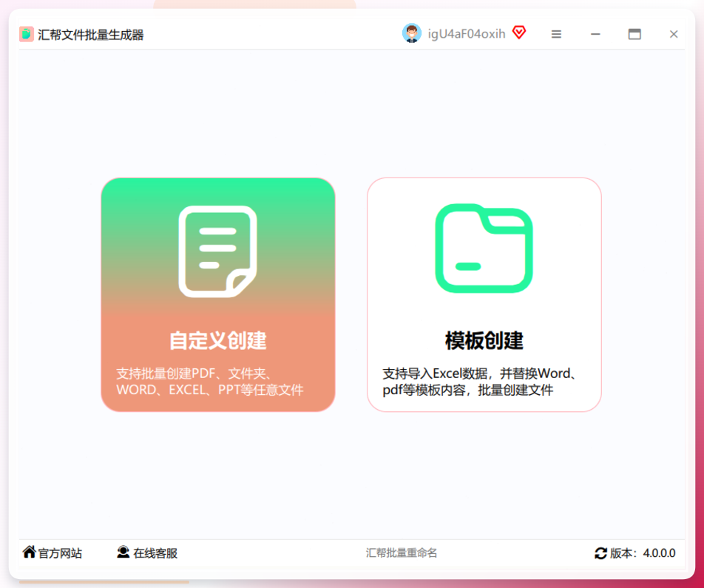Open 在线客服 support link
Viewport: 704px width, 588px height.
pyautogui.click(x=155, y=553)
